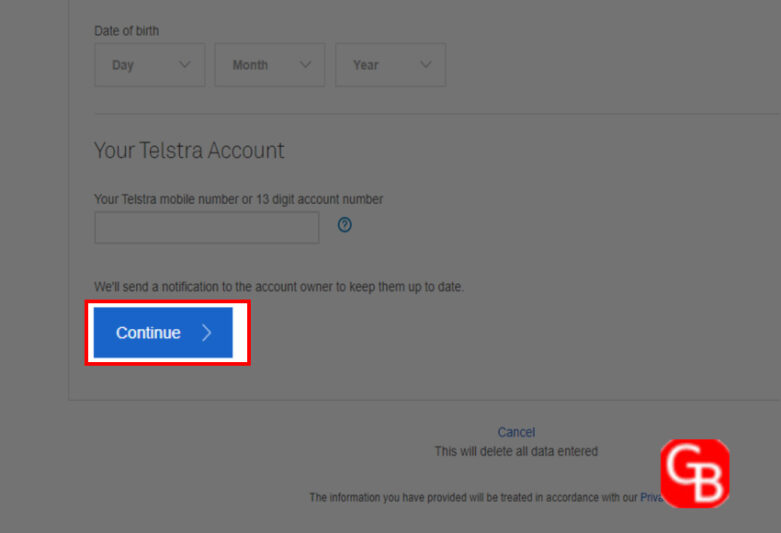
Task: Open the Month dropdown for date of birth
Action: click(x=269, y=65)
